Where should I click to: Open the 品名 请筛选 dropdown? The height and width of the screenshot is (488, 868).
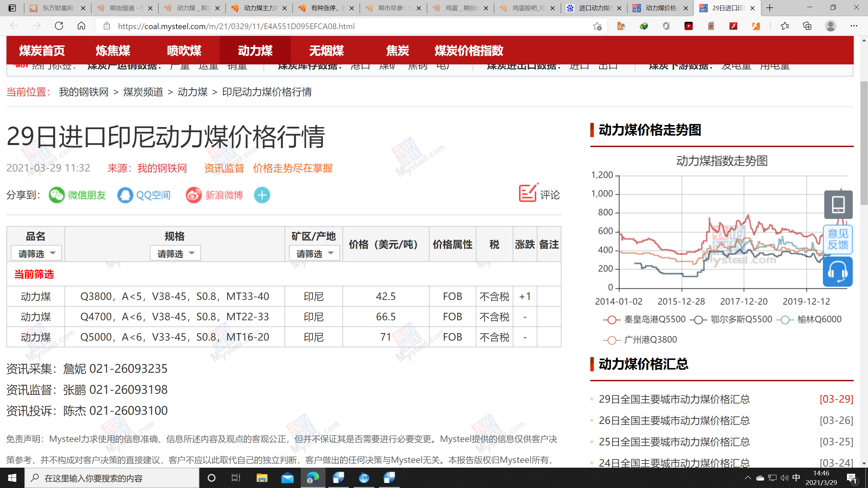point(36,253)
